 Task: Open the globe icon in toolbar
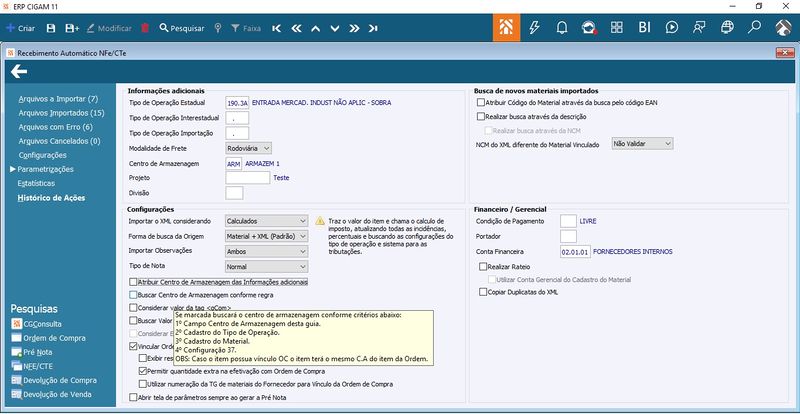pos(727,28)
